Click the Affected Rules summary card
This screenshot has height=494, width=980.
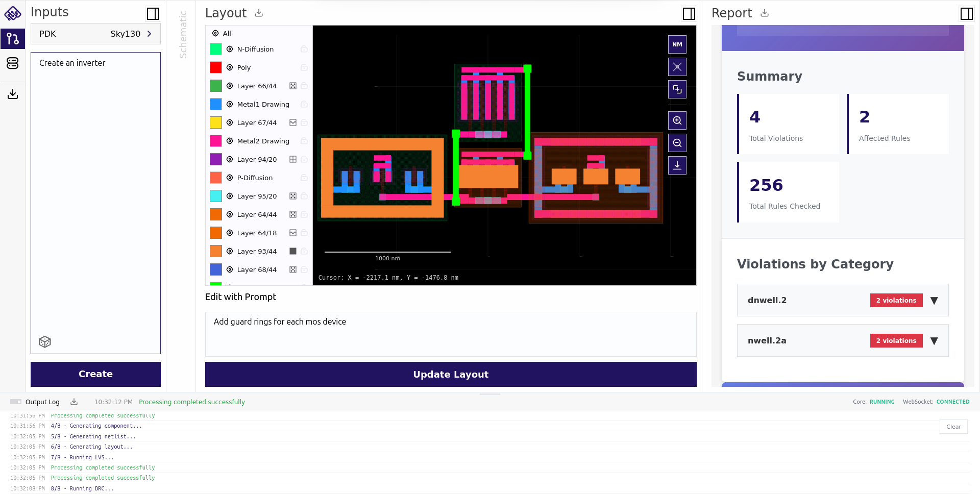pos(898,124)
